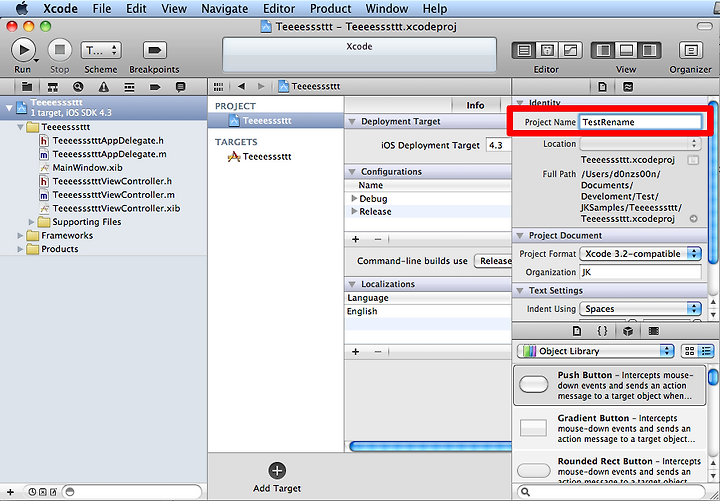
Task: Open the Organizer window
Action: click(691, 50)
